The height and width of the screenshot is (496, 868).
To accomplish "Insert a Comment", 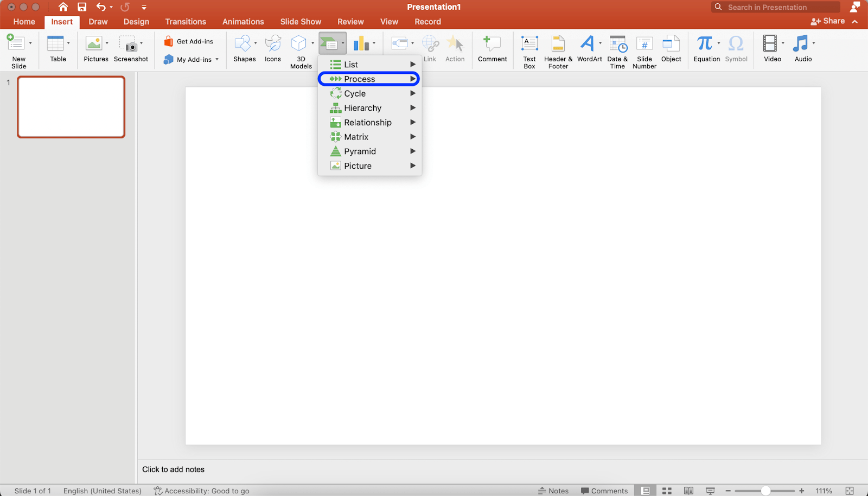I will [492, 49].
